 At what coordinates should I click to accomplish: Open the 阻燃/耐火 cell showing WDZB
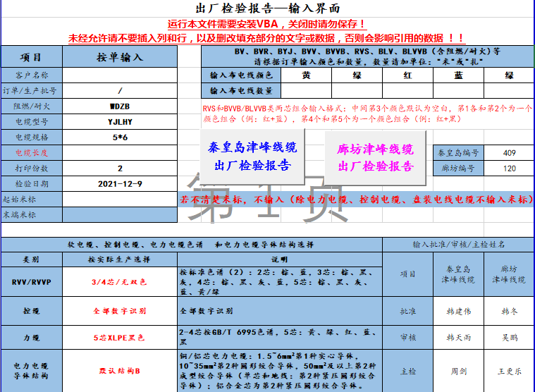[120, 106]
